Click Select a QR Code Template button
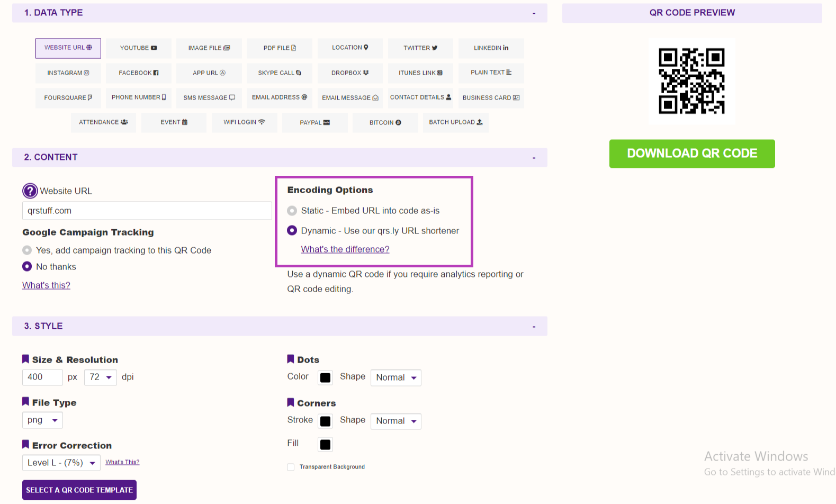836x504 pixels. point(79,490)
